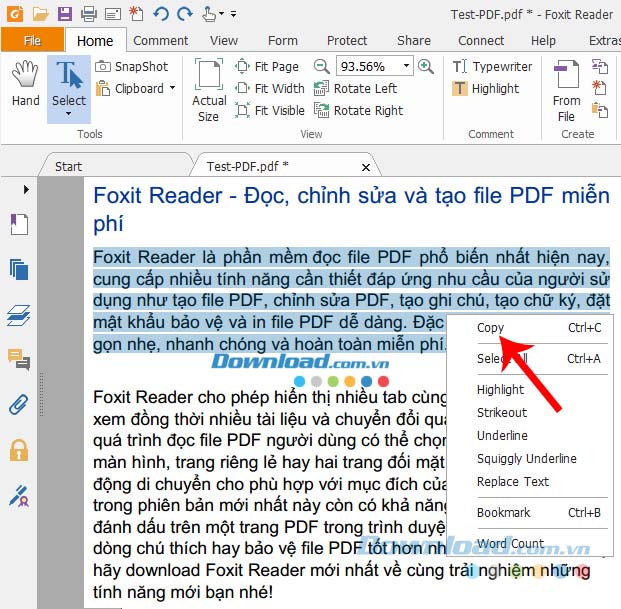Open the Pages thumbnails panel
This screenshot has width=621, height=609.
tap(19, 269)
